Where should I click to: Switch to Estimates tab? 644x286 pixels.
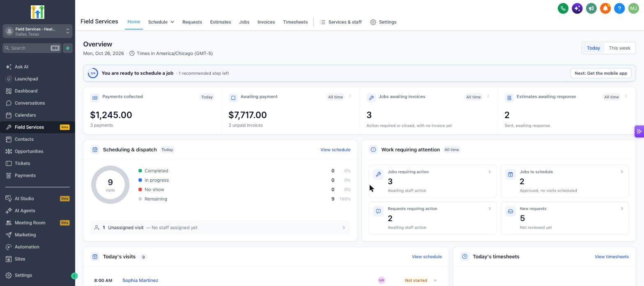coord(220,22)
